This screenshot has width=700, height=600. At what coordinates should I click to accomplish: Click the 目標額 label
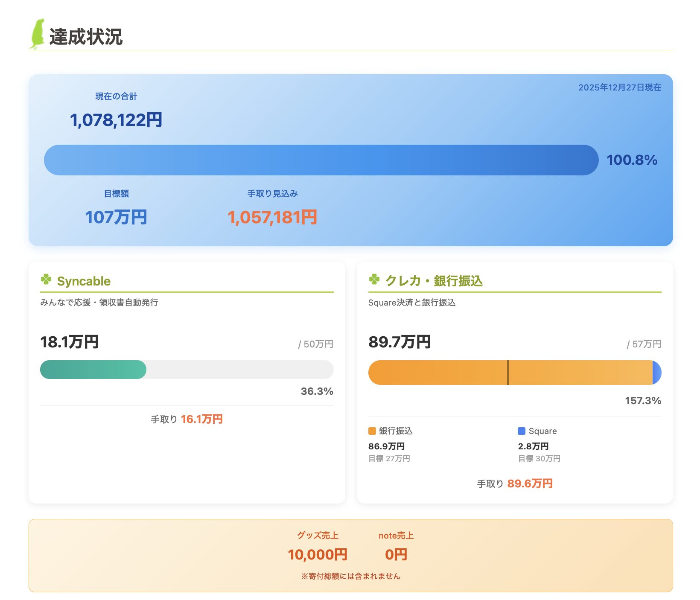(117, 194)
